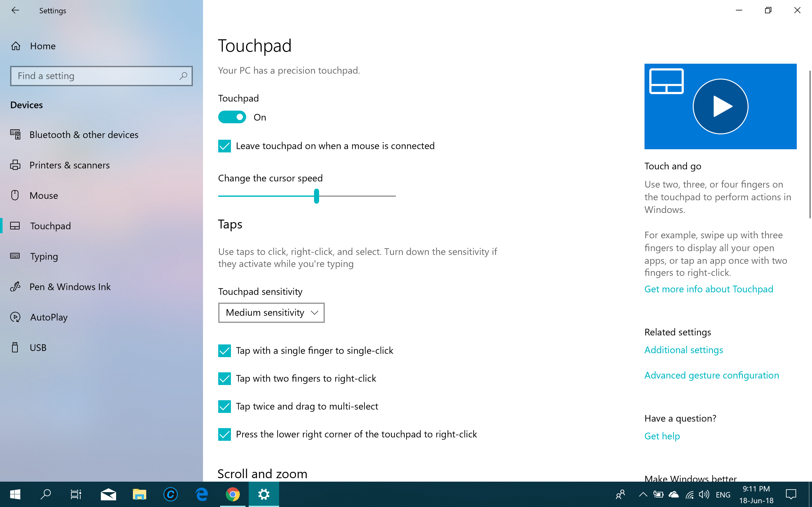The width and height of the screenshot is (812, 507).
Task: Uncheck Tap with two fingers to right-click
Action: (225, 379)
